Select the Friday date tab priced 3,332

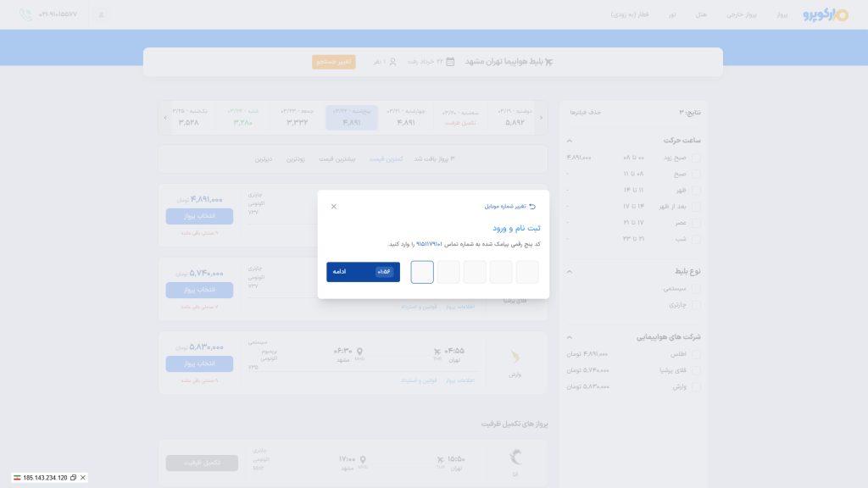tap(298, 117)
